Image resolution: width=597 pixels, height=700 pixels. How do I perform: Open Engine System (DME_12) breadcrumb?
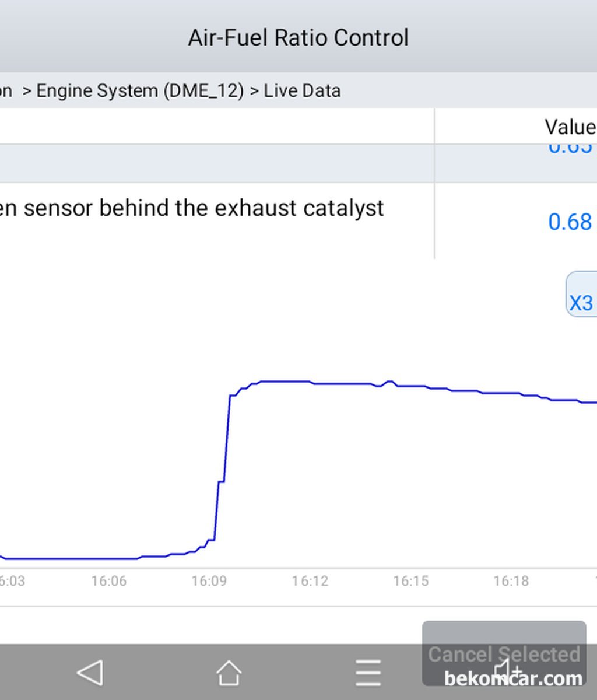click(x=140, y=91)
